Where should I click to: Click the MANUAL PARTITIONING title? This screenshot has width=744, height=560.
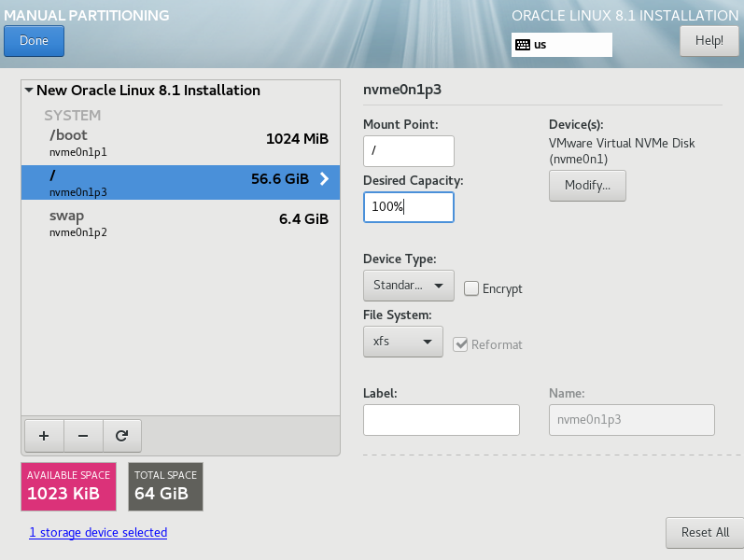87,15
